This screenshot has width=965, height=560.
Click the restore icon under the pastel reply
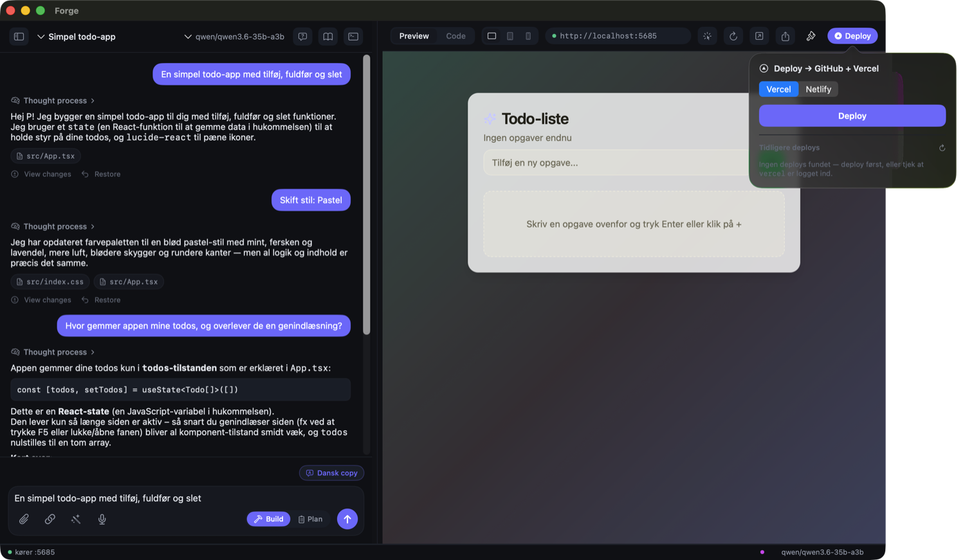click(85, 300)
